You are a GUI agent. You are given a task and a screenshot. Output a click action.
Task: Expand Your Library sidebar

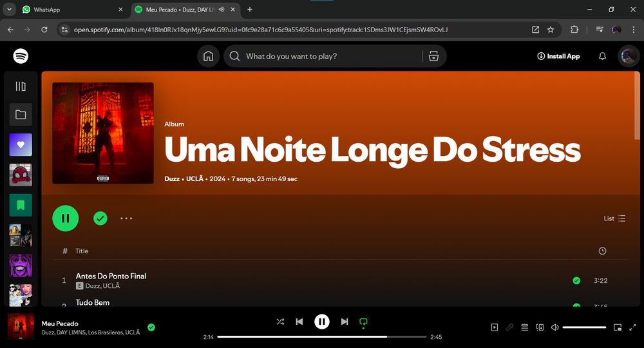pos(21,86)
